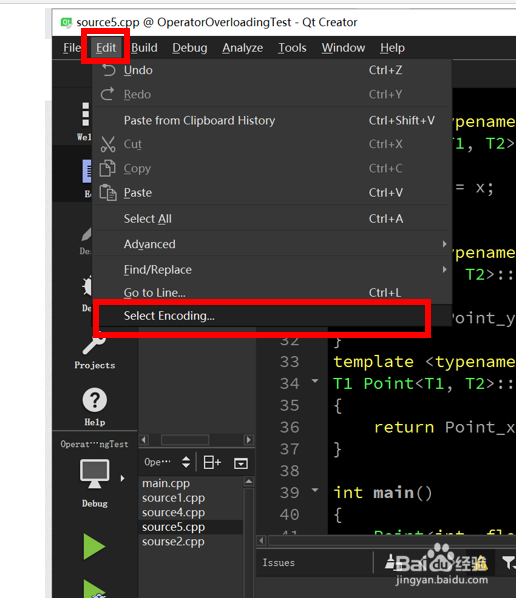The image size is (516, 598).
Task: Click line number 33 in gutter
Action: coord(289,362)
